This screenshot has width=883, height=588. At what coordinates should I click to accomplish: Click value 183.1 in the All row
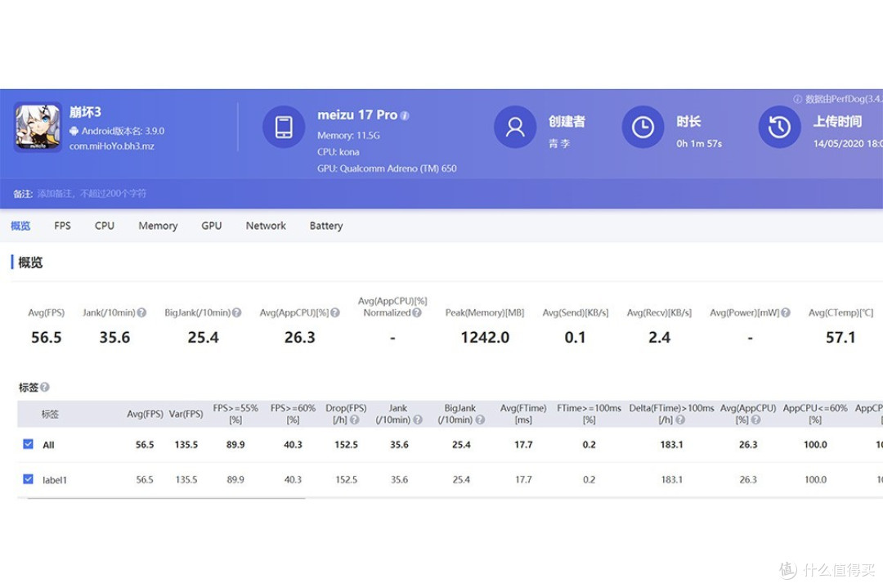pyautogui.click(x=671, y=444)
